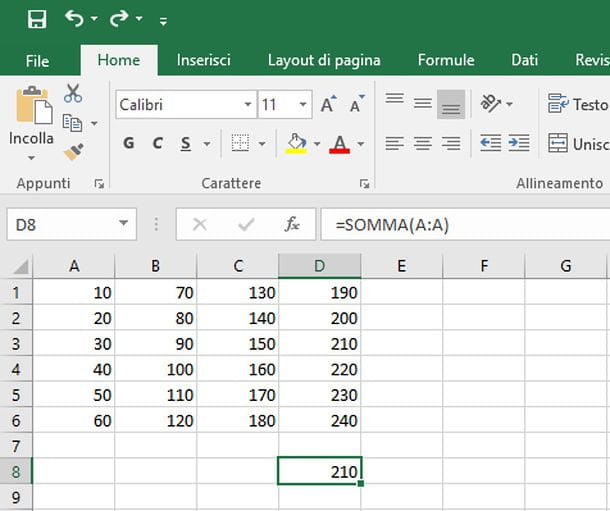Activate the Format Painter brush

pyautogui.click(x=74, y=152)
